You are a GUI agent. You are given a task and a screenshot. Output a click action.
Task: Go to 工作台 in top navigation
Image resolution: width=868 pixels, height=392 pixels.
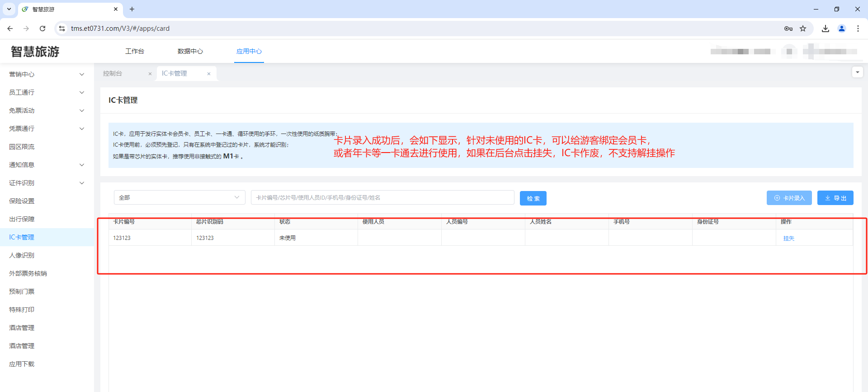pyautogui.click(x=135, y=51)
